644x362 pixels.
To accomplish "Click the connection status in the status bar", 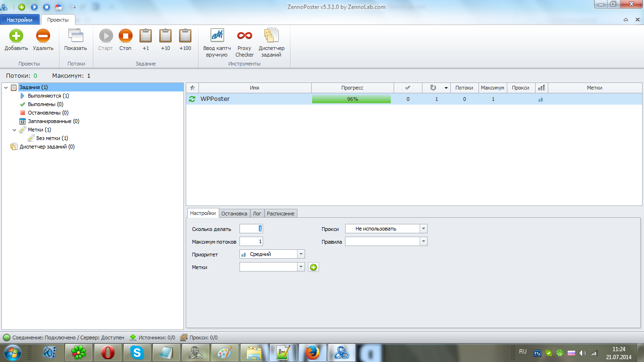I will click(x=64, y=337).
